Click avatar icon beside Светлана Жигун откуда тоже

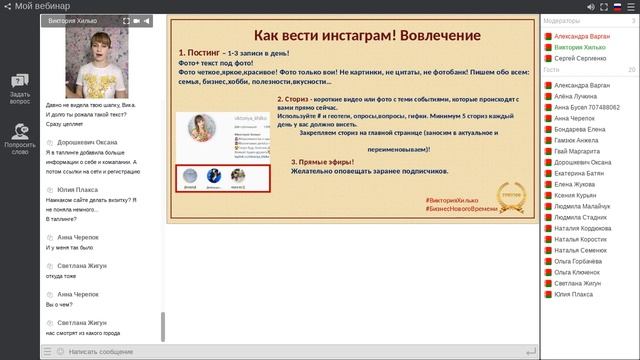(50, 266)
